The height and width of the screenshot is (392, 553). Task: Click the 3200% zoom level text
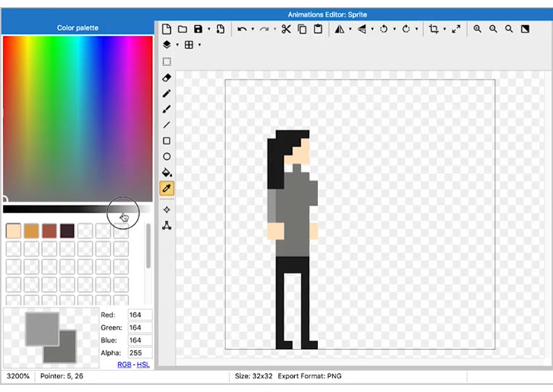(18, 376)
